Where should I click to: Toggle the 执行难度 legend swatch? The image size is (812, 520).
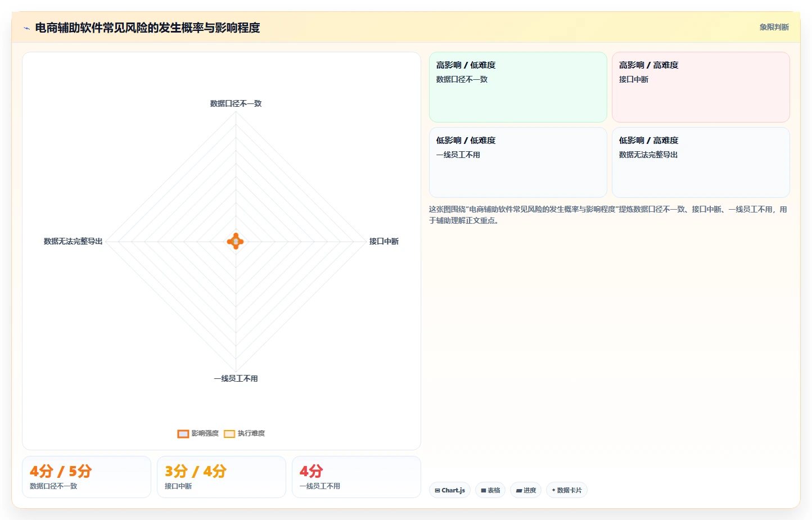point(229,433)
